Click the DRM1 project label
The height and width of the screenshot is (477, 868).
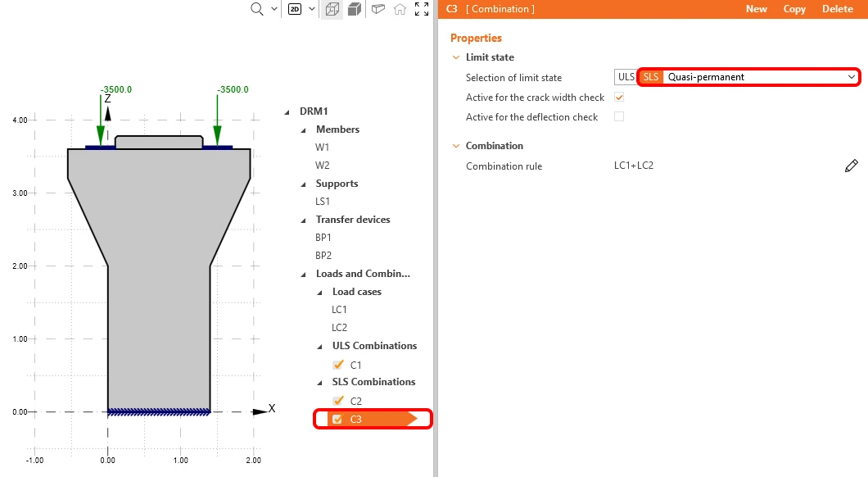314,111
